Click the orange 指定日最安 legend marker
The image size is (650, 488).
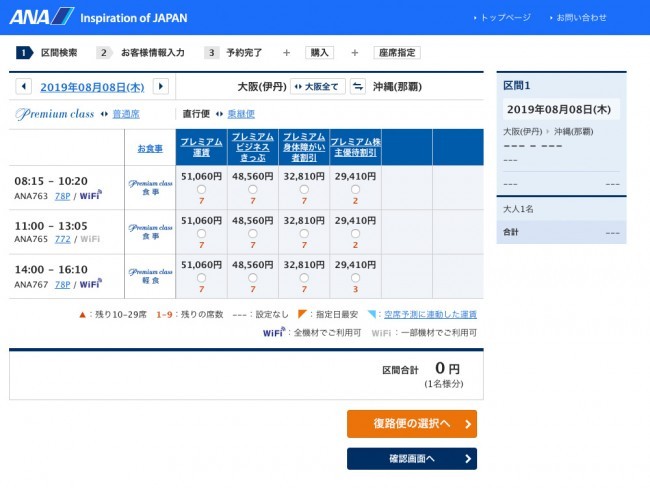tap(302, 314)
